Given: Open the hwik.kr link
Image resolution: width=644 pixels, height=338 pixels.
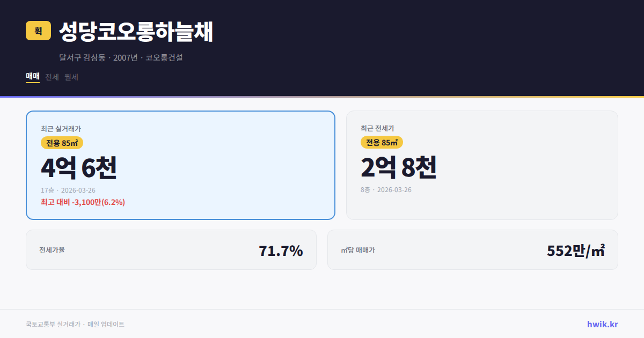Looking at the screenshot, I should tap(602, 324).
